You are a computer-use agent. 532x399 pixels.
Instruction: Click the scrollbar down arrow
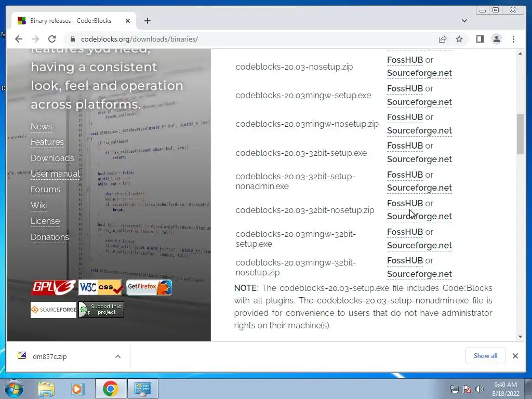[x=520, y=337]
